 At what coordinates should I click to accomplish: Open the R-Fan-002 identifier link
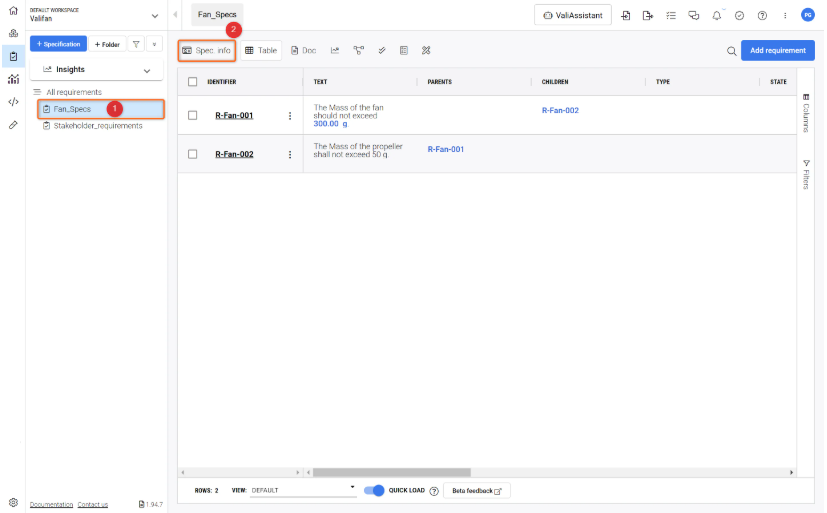(x=234, y=154)
